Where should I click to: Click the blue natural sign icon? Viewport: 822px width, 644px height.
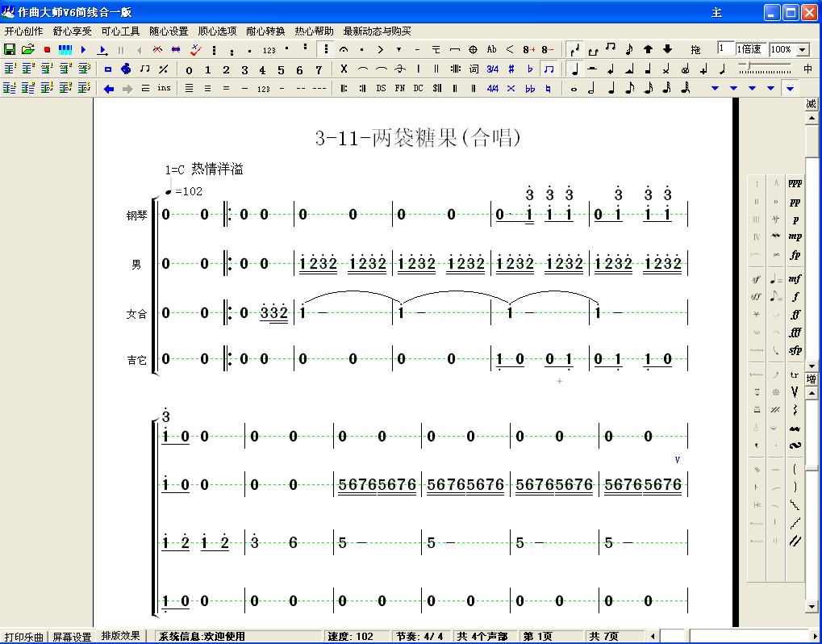tap(549, 89)
